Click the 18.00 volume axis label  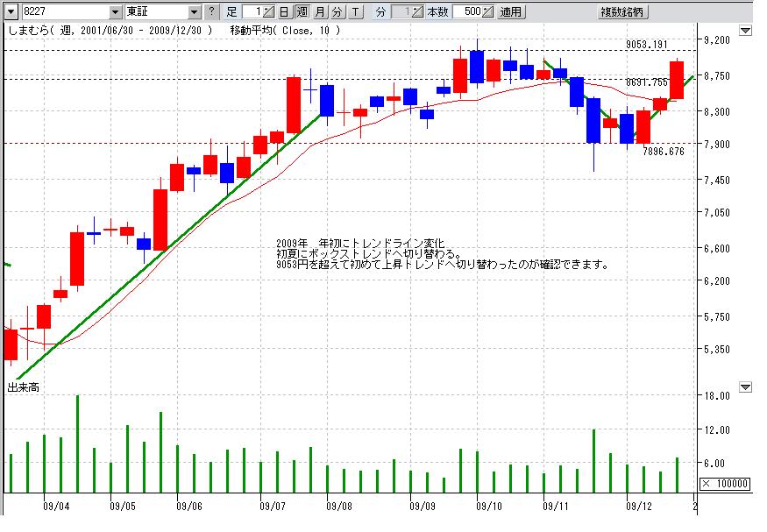tap(717, 396)
